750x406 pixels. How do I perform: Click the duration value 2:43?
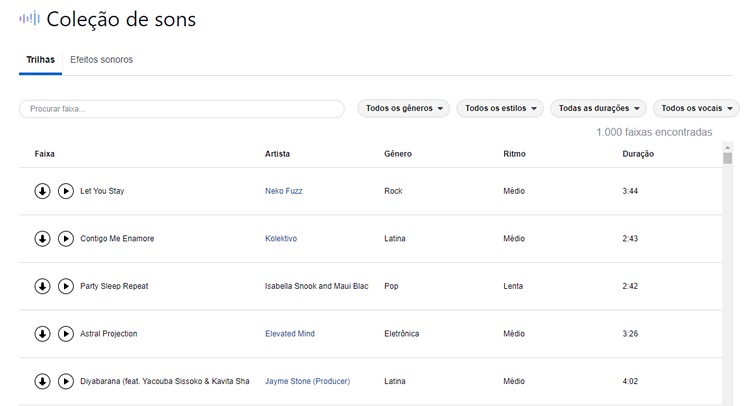point(630,239)
